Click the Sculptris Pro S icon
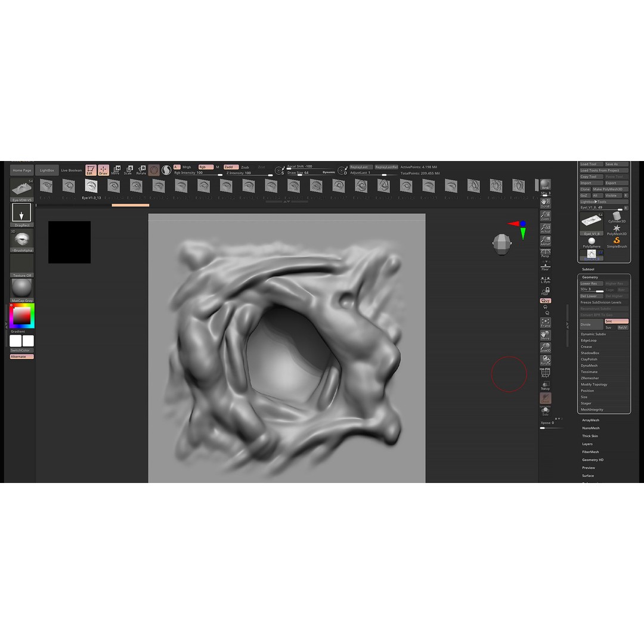This screenshot has width=644, height=644. coord(166,170)
